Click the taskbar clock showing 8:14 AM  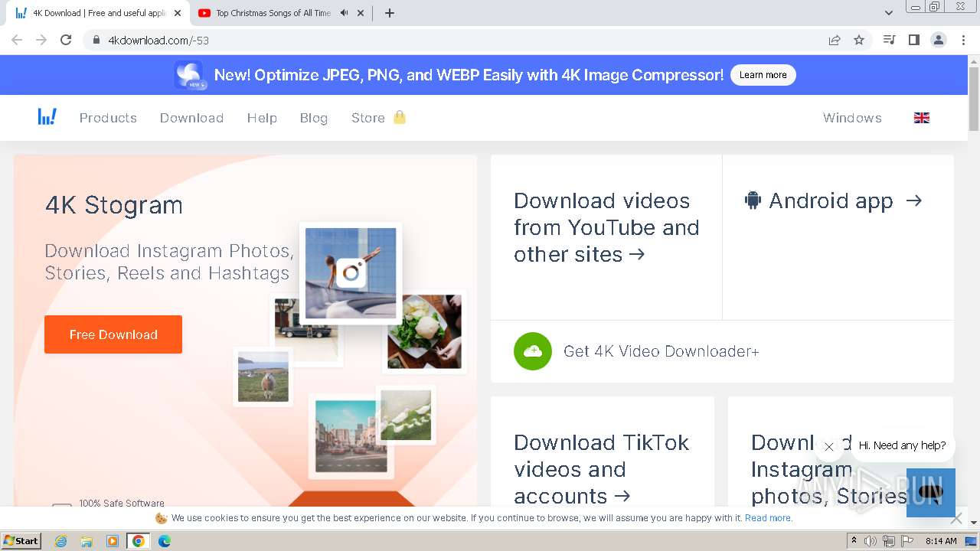pos(941,541)
